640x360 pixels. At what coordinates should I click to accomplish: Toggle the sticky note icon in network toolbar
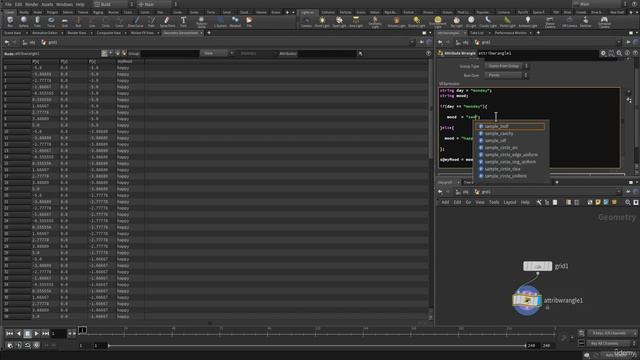pos(598,202)
